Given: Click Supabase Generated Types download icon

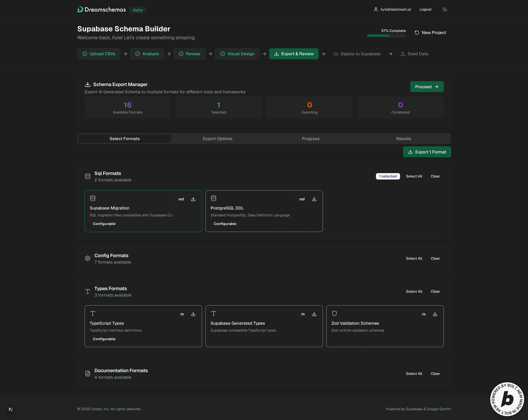Looking at the screenshot, I should 314,314.
